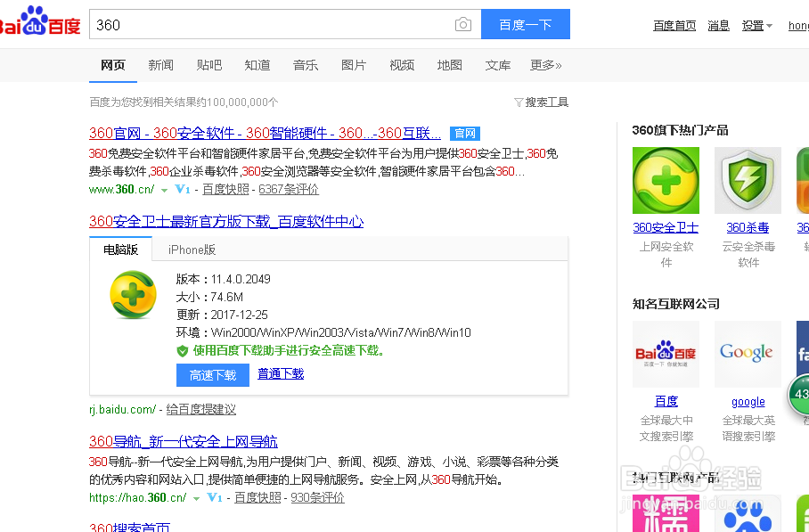Viewport: 809px width, 532px height.
Task: Open the 360导航 result title link
Action: [x=184, y=442]
